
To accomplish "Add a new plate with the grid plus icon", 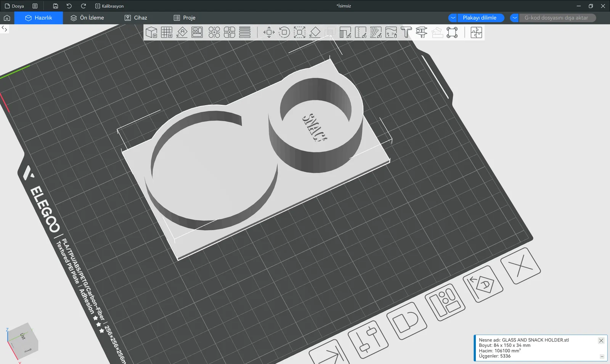I will 167,32.
